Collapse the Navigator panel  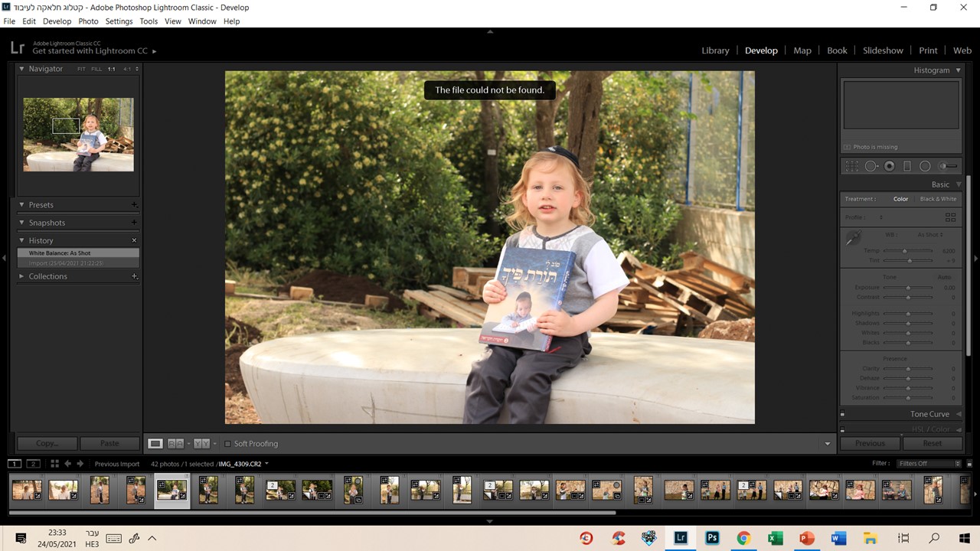click(22, 69)
